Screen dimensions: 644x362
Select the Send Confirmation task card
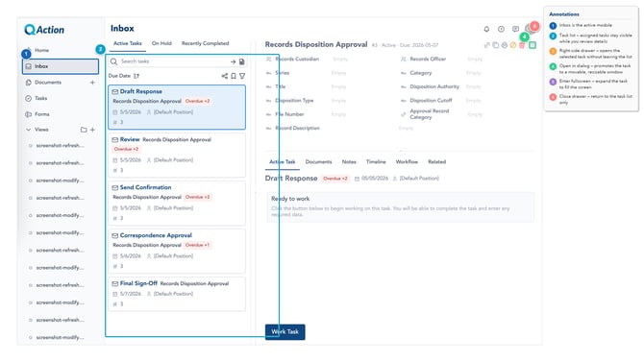click(x=177, y=204)
